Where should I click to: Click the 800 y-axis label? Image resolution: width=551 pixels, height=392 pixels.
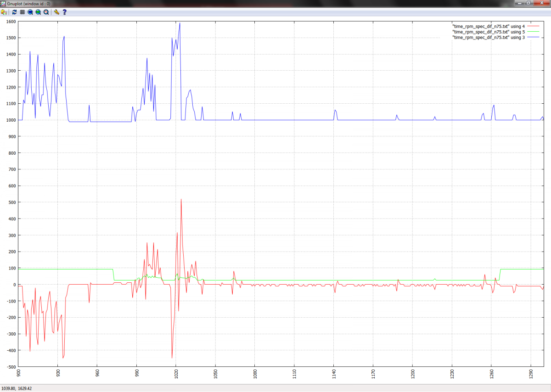(12, 153)
